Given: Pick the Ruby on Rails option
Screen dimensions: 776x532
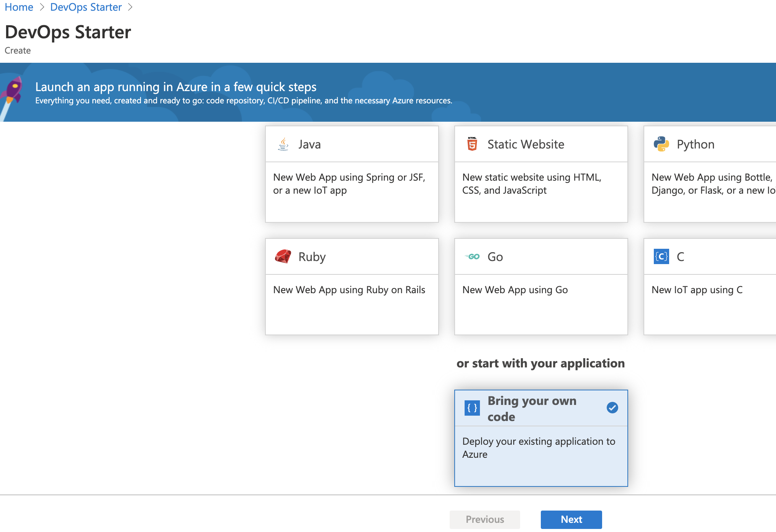Looking at the screenshot, I should tap(349, 290).
